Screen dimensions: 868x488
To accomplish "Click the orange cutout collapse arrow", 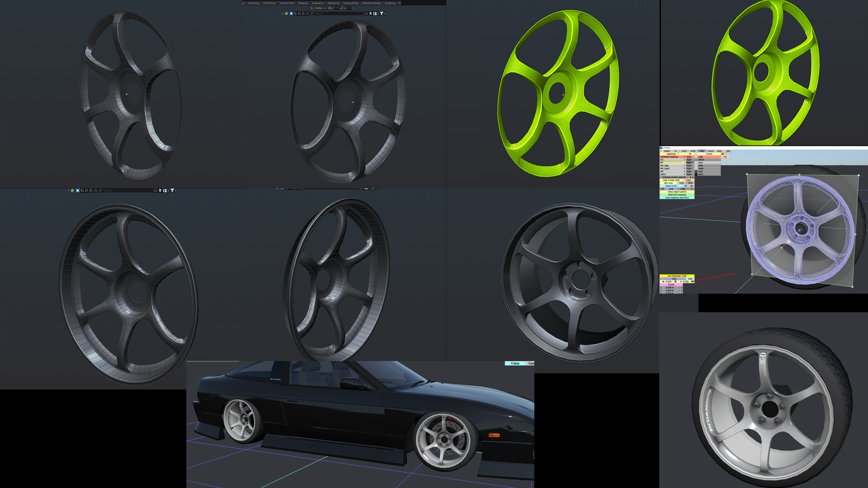I will [x=722, y=154].
